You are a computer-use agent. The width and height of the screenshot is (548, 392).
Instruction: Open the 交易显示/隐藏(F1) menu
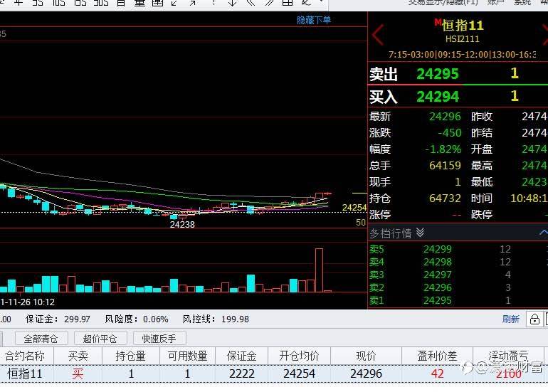click(443, 2)
